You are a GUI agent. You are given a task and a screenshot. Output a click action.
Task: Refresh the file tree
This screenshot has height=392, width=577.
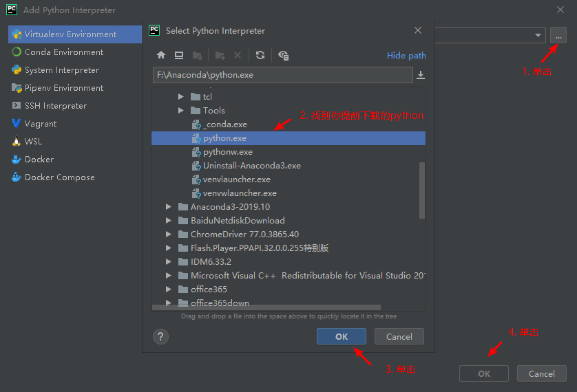pos(260,55)
